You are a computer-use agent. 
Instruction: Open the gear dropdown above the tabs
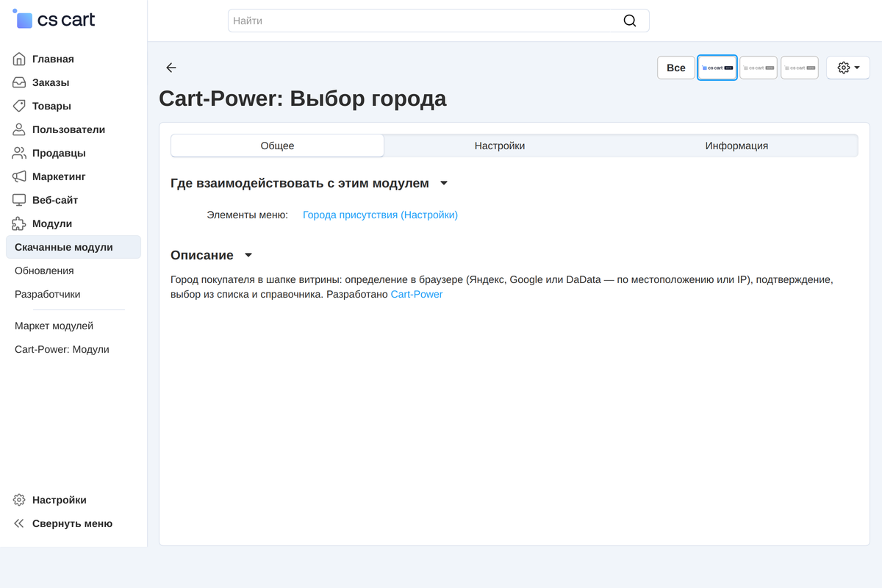coord(848,68)
